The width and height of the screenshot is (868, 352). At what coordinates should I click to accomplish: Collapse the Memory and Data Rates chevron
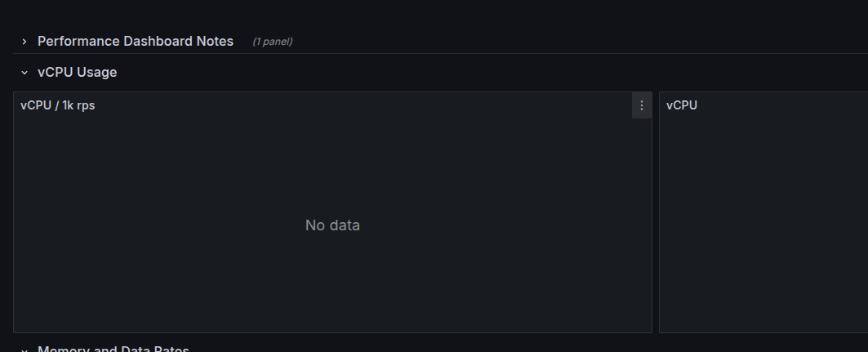pos(24,350)
